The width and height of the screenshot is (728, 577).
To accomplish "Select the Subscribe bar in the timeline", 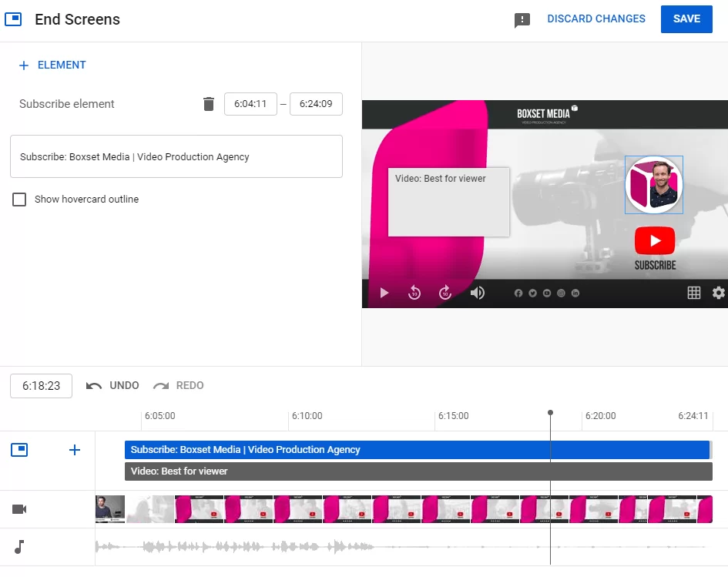I will click(416, 449).
